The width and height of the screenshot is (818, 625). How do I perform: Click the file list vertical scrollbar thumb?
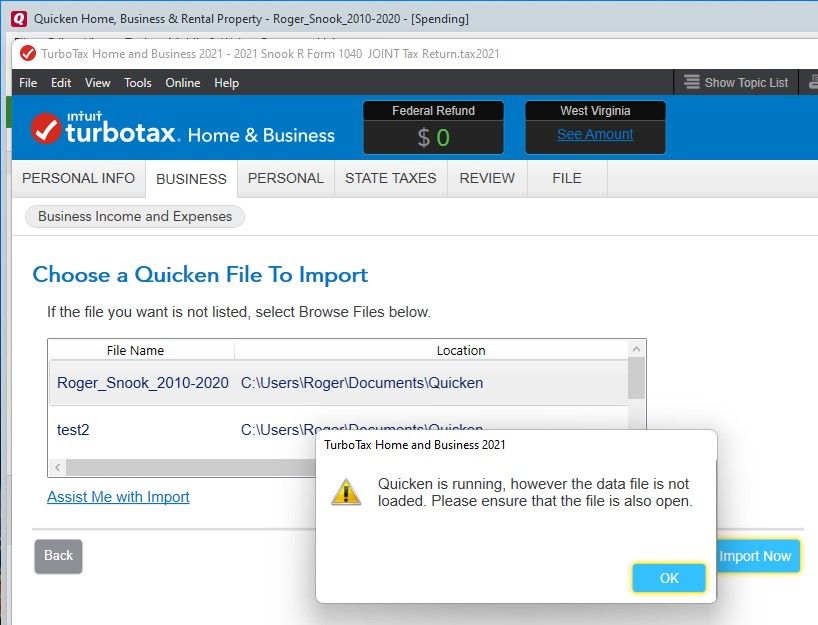pos(636,378)
